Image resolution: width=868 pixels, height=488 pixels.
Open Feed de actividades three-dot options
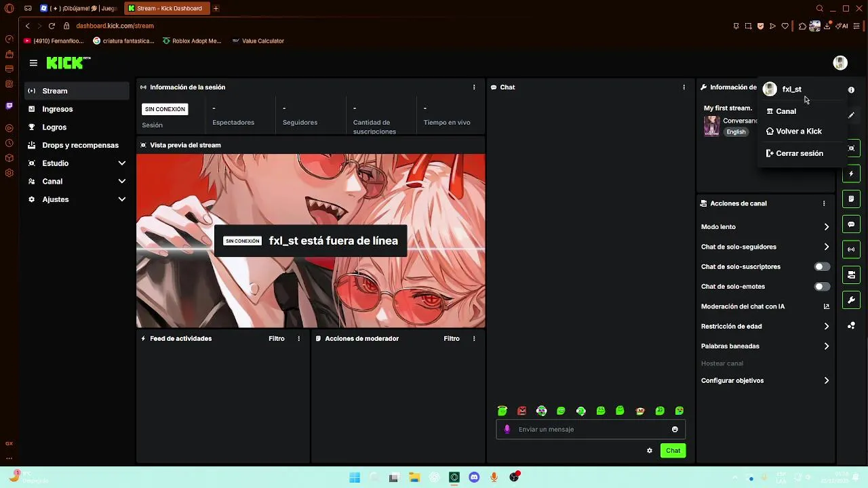click(298, 339)
